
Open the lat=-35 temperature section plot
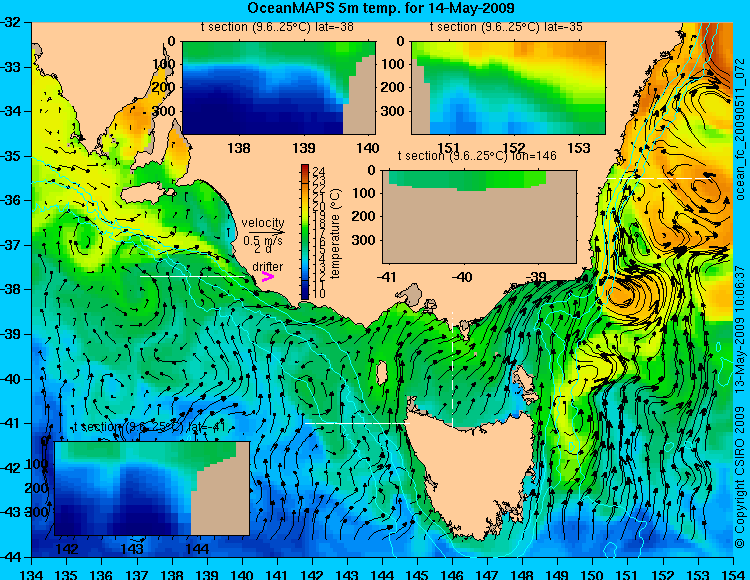click(508, 88)
